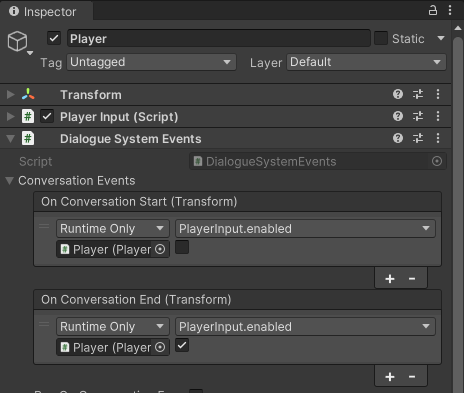This screenshot has width=464, height=393.
Task: Open Runtime Only dropdown under Conversation Start
Action: [x=113, y=229]
